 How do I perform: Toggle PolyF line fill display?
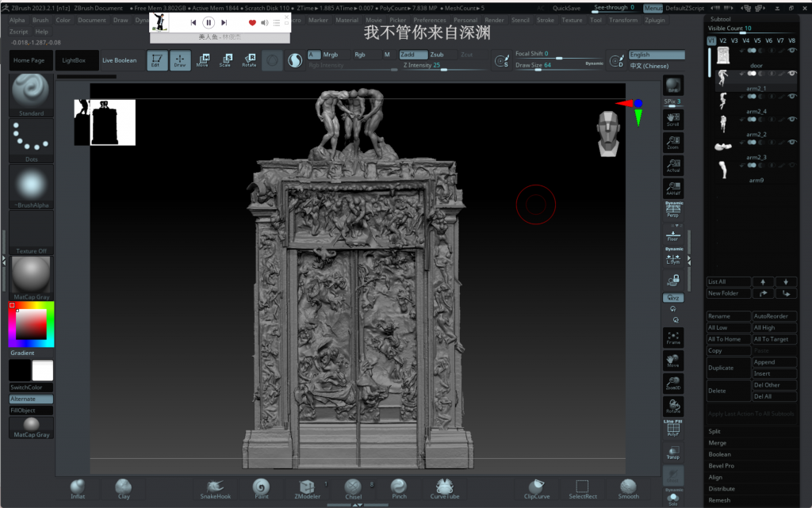[x=673, y=429]
